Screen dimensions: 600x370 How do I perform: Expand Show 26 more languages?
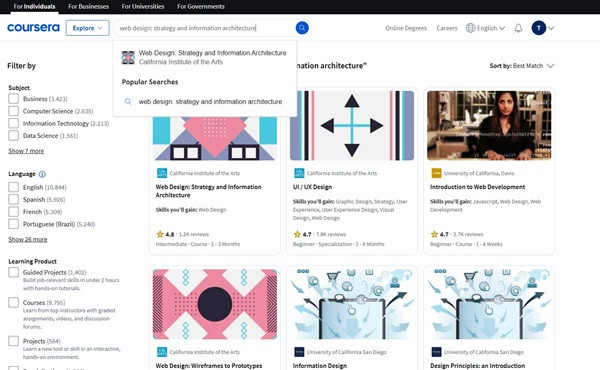point(28,239)
